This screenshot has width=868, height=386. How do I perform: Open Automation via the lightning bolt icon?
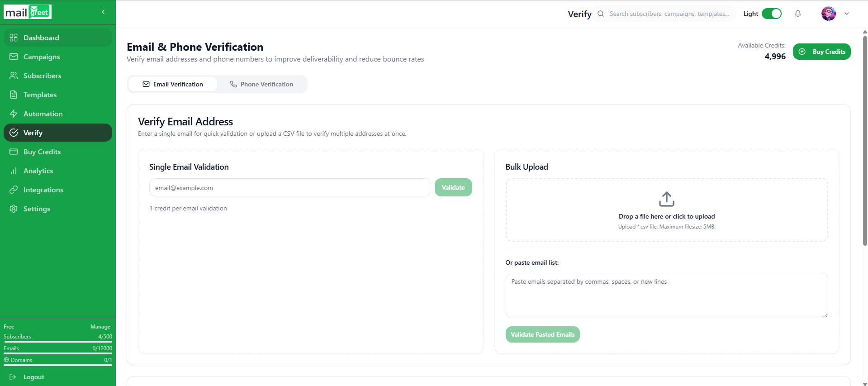coord(14,114)
